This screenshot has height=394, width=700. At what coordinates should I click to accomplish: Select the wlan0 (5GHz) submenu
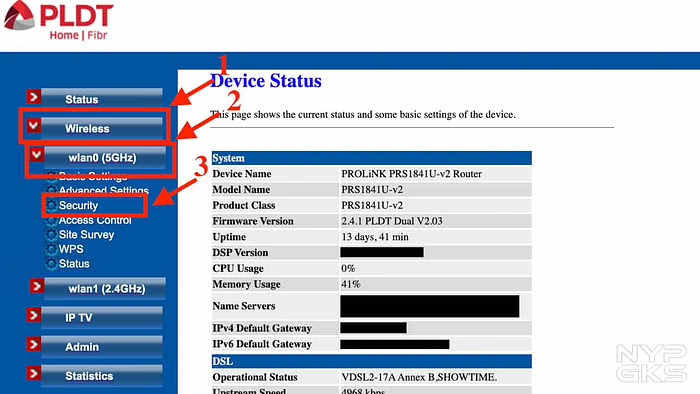(x=105, y=158)
